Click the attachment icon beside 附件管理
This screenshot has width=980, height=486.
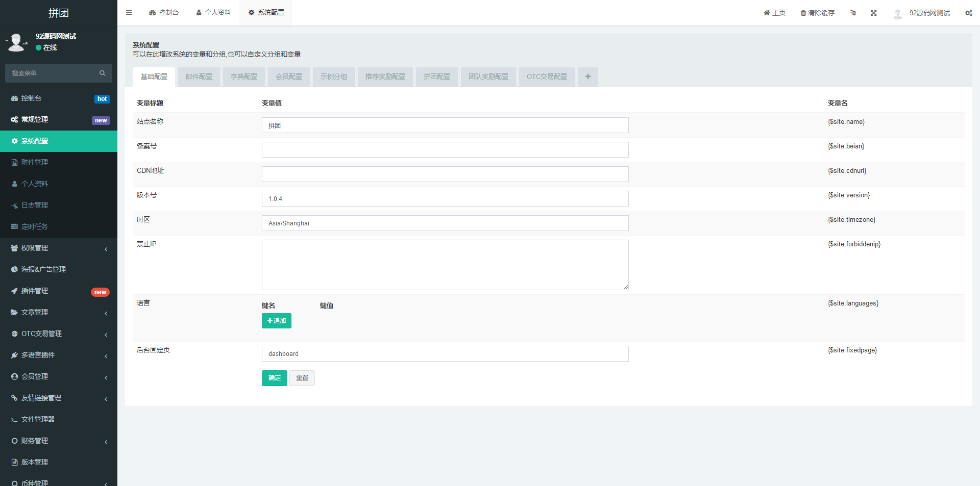click(x=14, y=162)
